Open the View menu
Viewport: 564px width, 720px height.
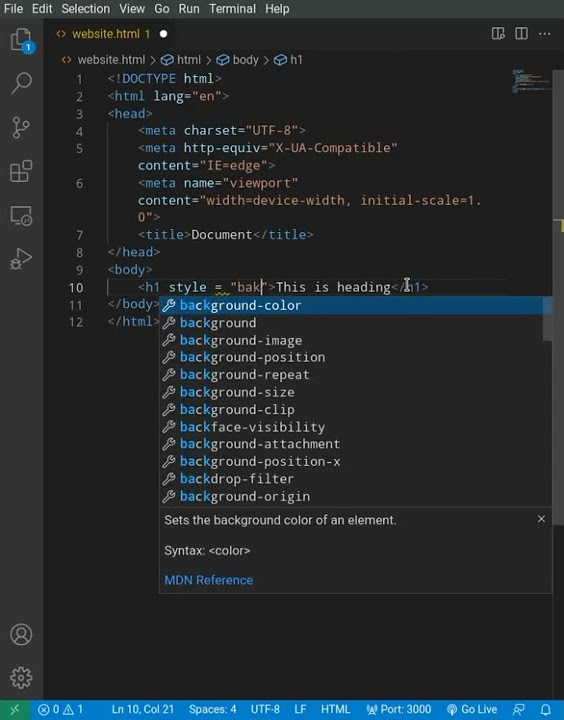132,9
